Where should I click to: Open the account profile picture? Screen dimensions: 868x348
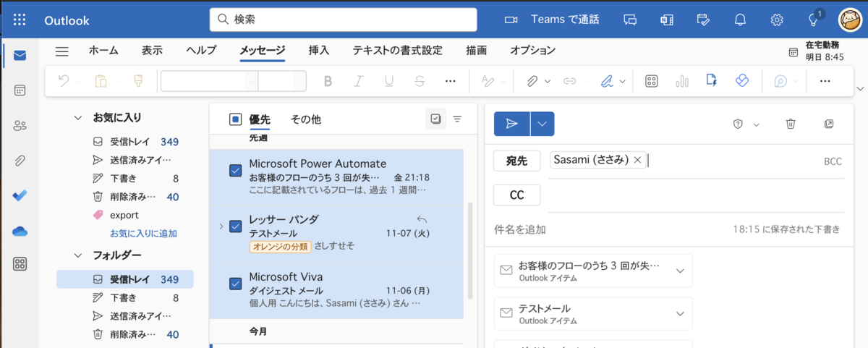[850, 20]
